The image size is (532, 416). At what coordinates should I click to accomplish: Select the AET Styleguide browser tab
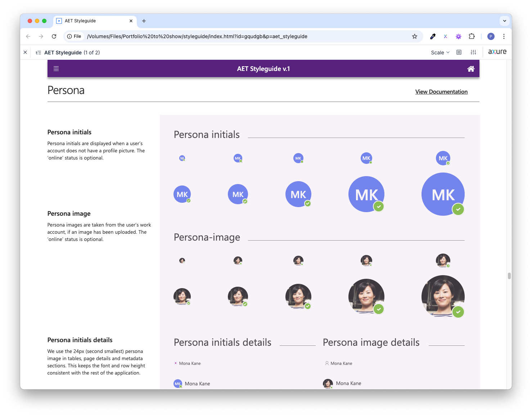click(95, 21)
